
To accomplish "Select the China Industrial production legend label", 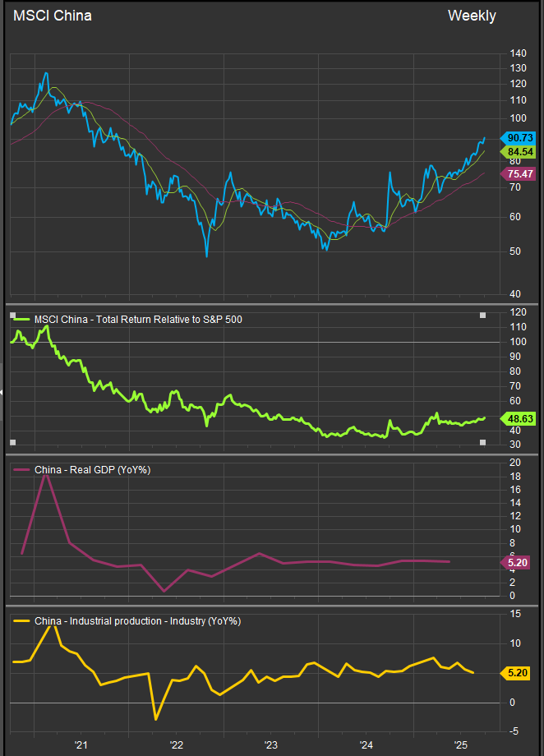I will click(136, 621).
